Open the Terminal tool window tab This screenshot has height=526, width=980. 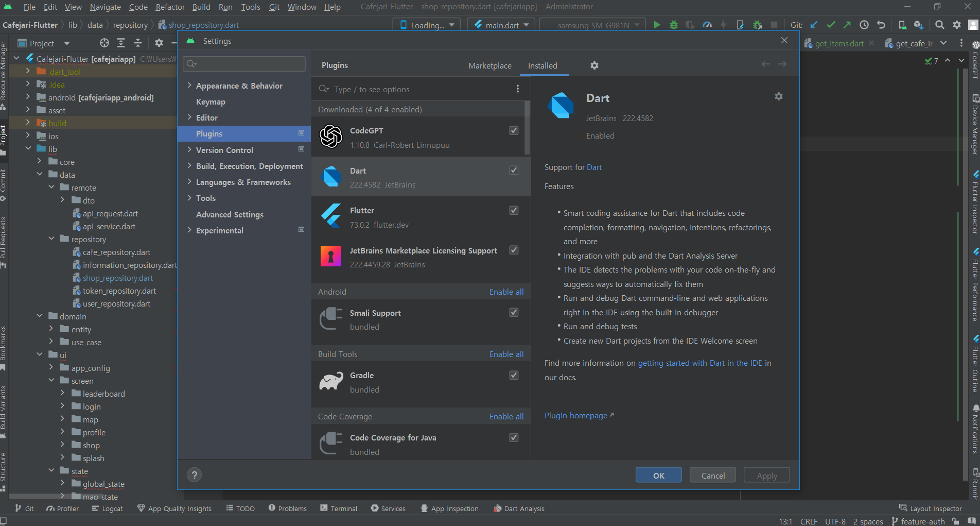coord(339,508)
